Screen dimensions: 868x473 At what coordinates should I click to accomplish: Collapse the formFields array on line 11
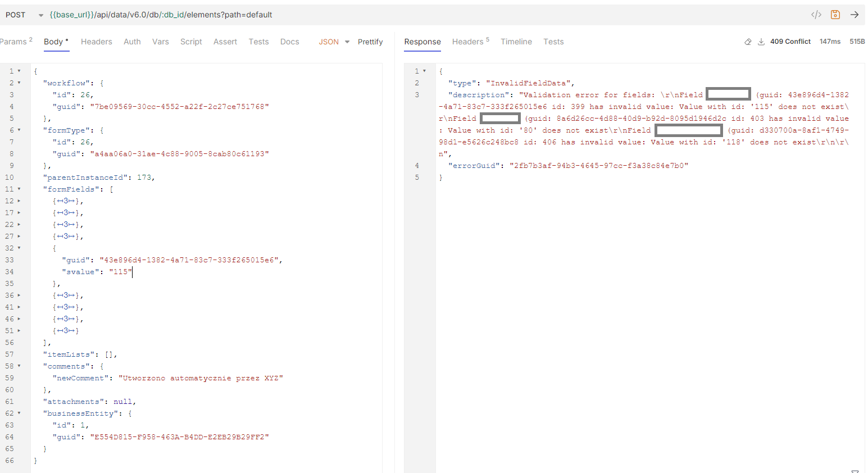coord(19,189)
